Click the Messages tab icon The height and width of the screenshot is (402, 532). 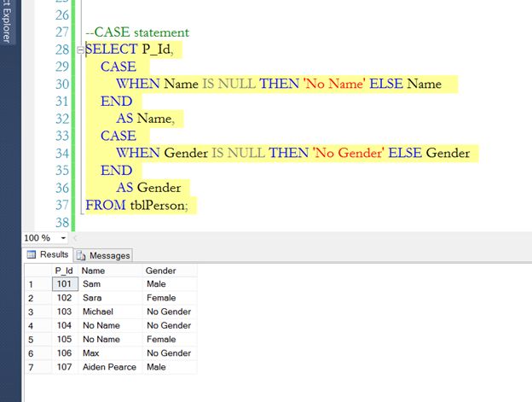pos(81,255)
